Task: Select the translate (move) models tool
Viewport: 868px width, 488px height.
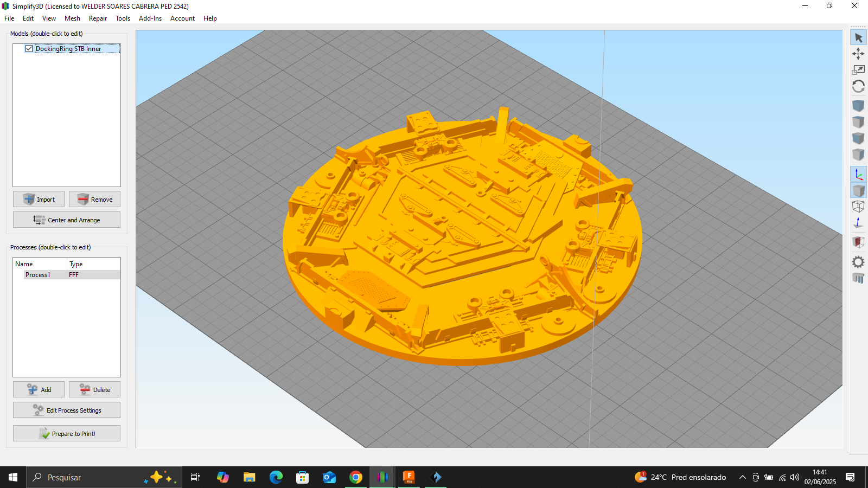Action: coord(858,54)
